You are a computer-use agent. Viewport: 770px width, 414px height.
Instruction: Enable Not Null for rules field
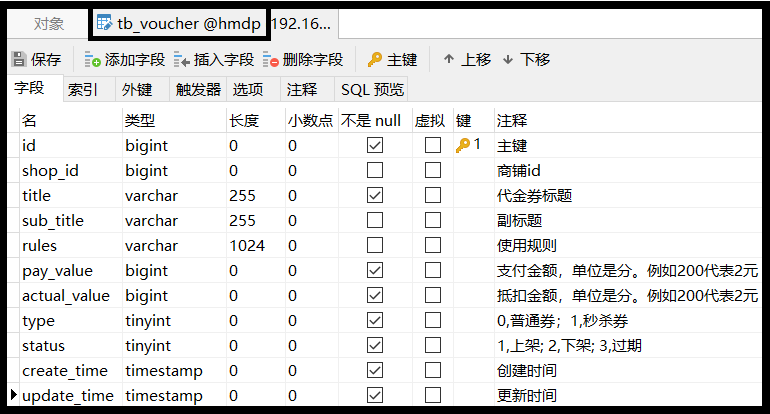(x=375, y=246)
